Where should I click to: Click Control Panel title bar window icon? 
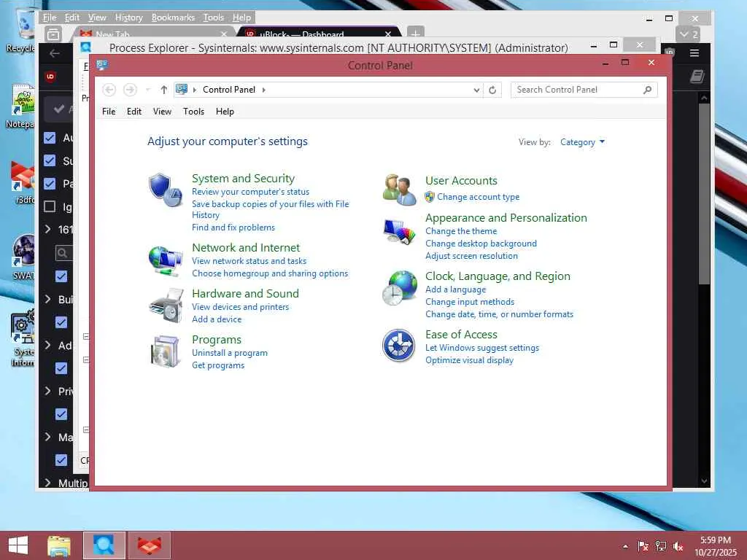(x=102, y=65)
